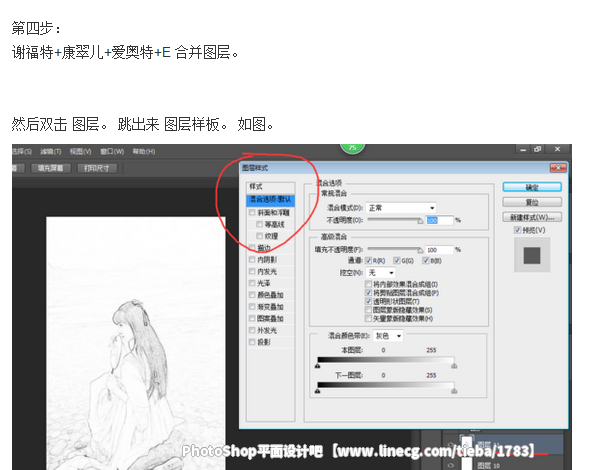Click the 填充屏幕 button in options bar
This screenshot has height=470, width=590.
tap(50, 168)
